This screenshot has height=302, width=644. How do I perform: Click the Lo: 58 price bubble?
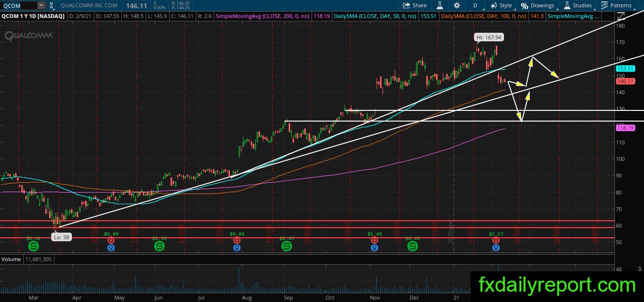(61, 238)
